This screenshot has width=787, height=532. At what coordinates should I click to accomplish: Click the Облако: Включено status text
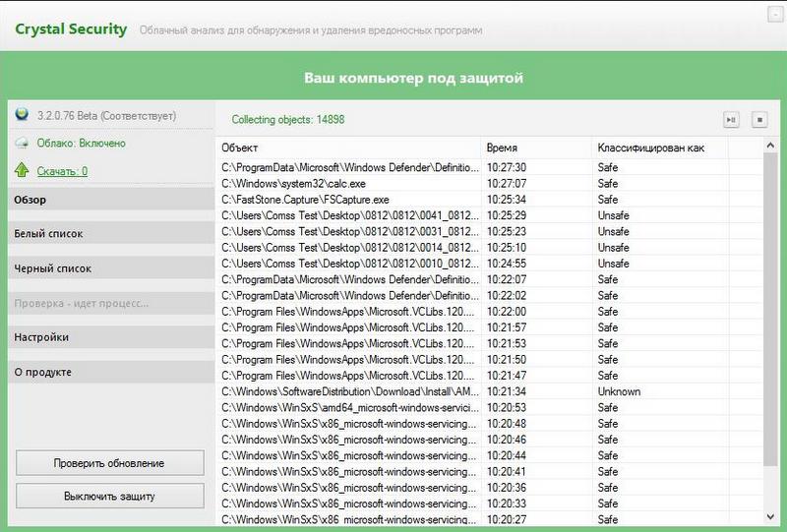click(x=82, y=143)
